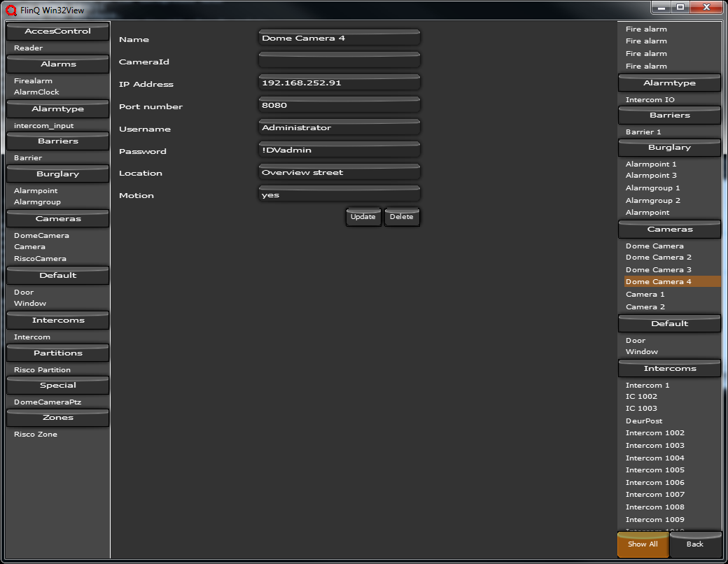Focus the empty CameraId field
Screen dimensions: 728x564
coord(339,60)
